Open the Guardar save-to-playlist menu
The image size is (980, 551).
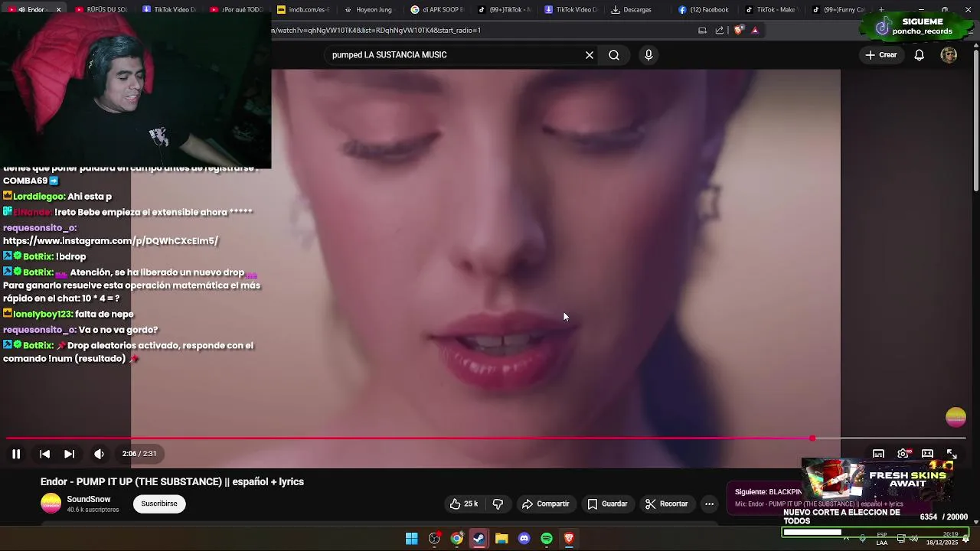pos(607,504)
